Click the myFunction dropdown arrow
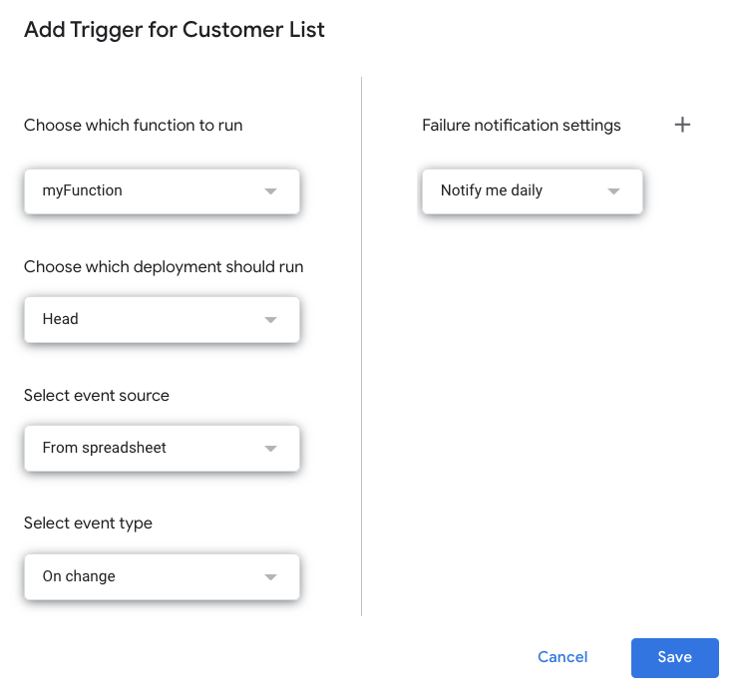743x700 pixels. coord(270,191)
